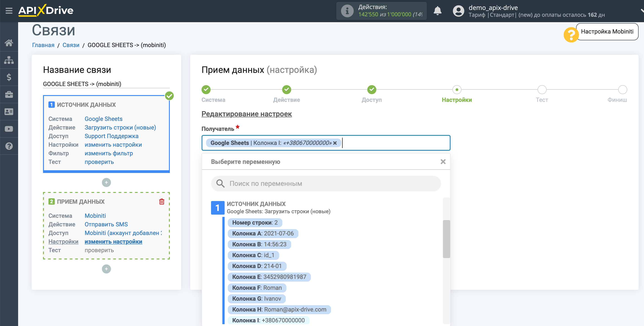This screenshot has width=644, height=326.
Task: Click the demo_apix-drive account name
Action: (x=493, y=7)
